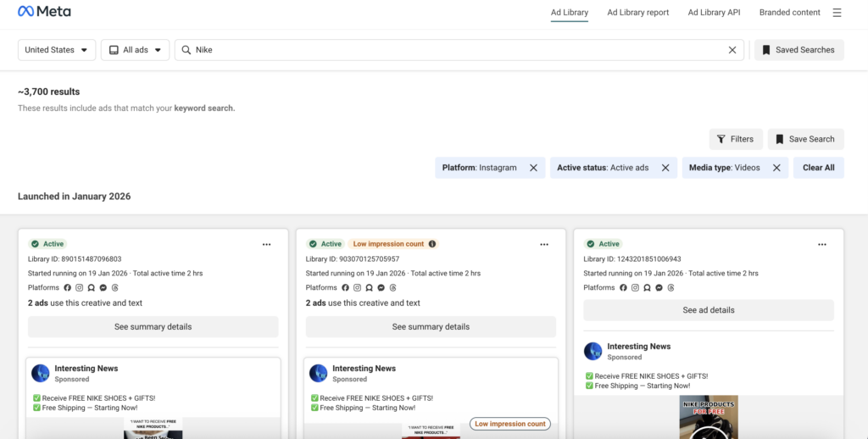This screenshot has height=439, width=868.
Task: Open more options on second ad card
Action: (x=544, y=244)
